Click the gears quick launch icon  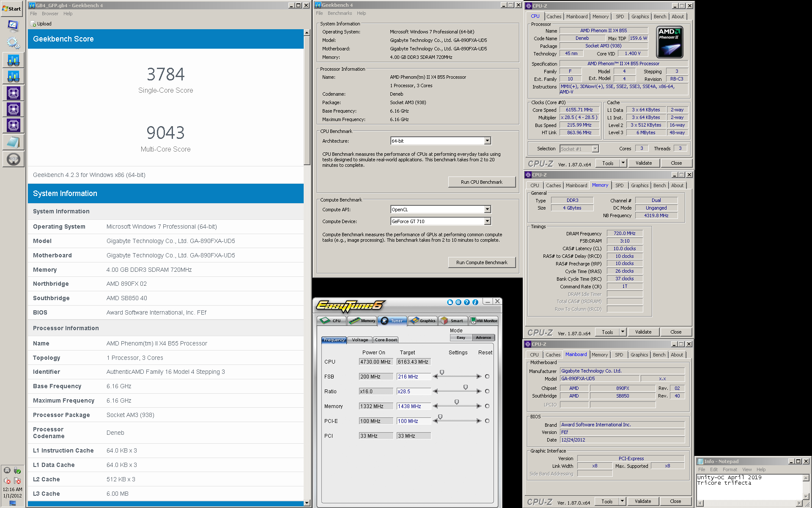[x=13, y=42]
